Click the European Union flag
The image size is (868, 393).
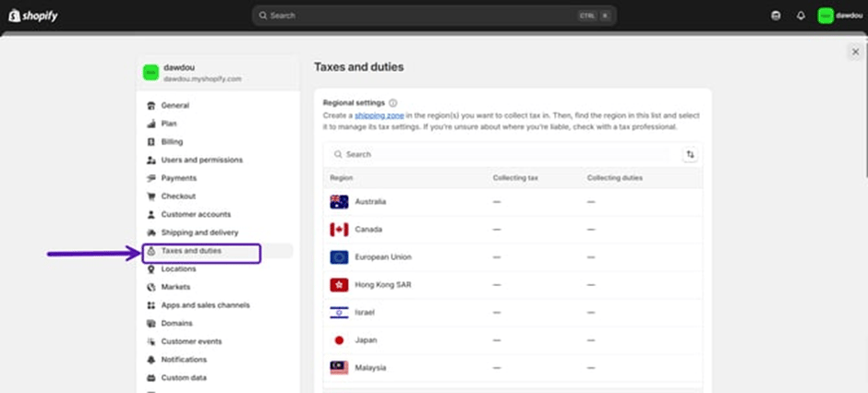339,257
